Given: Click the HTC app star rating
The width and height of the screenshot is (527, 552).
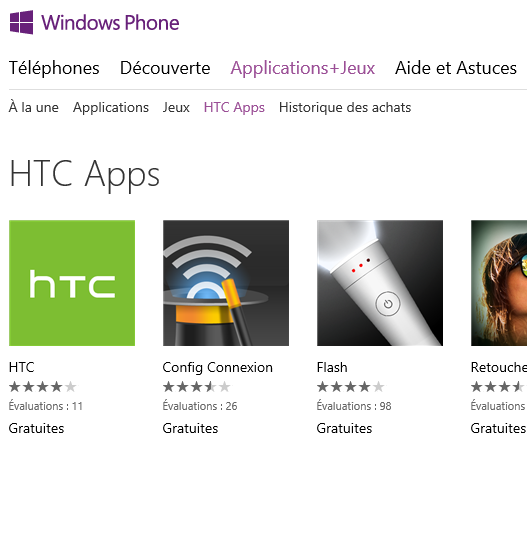Looking at the screenshot, I should (x=43, y=387).
